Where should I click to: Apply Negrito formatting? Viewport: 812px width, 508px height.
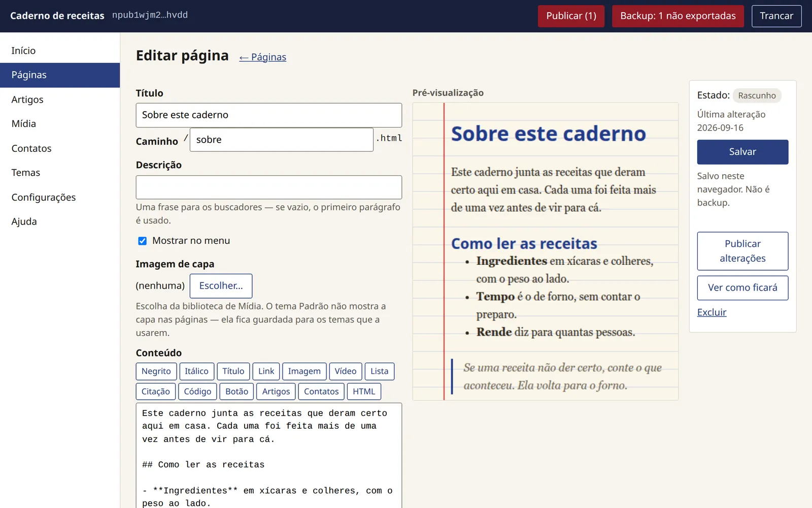pos(156,371)
